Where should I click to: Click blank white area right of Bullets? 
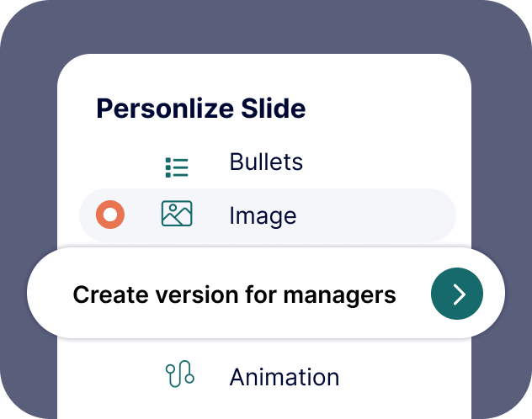click(387, 162)
